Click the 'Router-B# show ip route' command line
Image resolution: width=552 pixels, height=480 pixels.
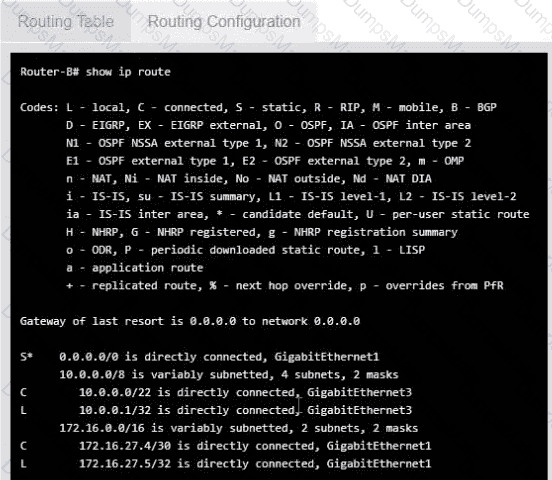(95, 72)
